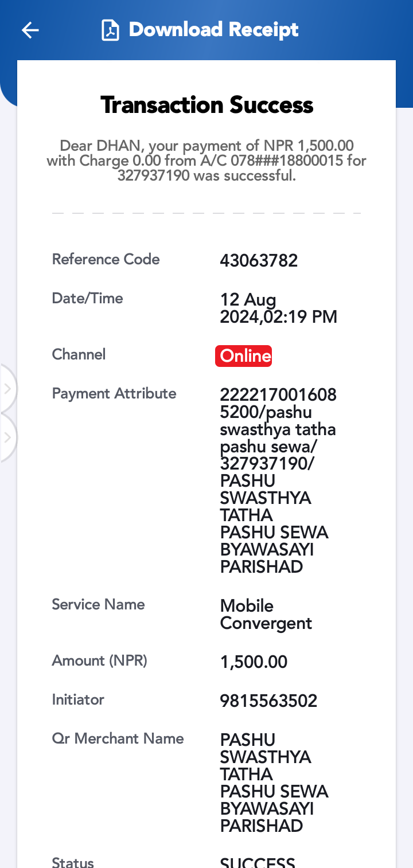Image resolution: width=413 pixels, height=868 pixels.
Task: Tap the Payment Attribute value text
Action: click(278, 480)
